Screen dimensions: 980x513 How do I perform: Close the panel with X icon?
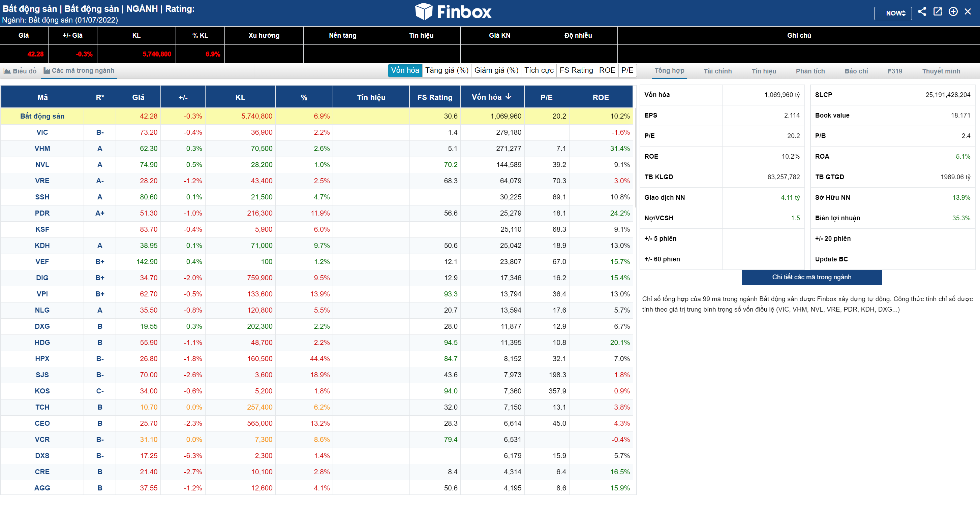(968, 11)
